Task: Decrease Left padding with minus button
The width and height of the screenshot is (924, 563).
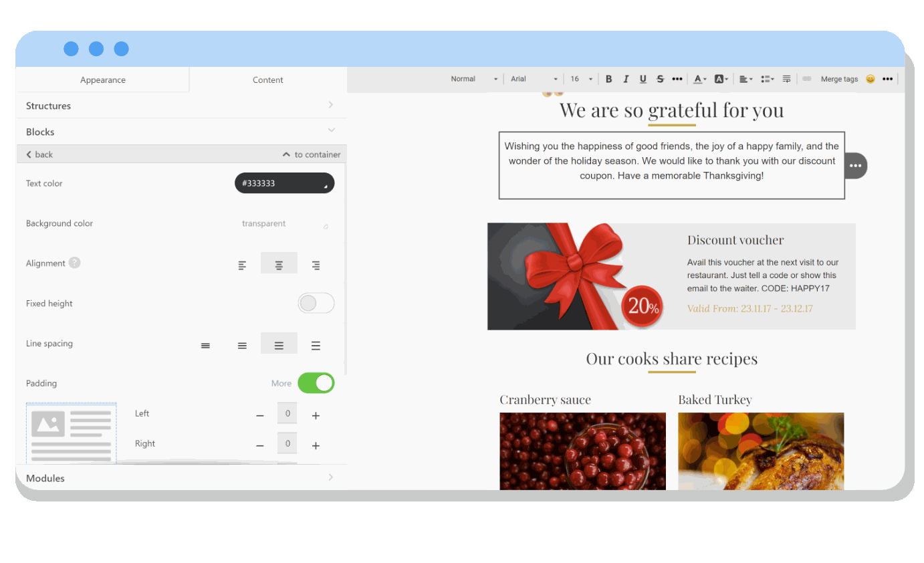Action: pyautogui.click(x=260, y=416)
